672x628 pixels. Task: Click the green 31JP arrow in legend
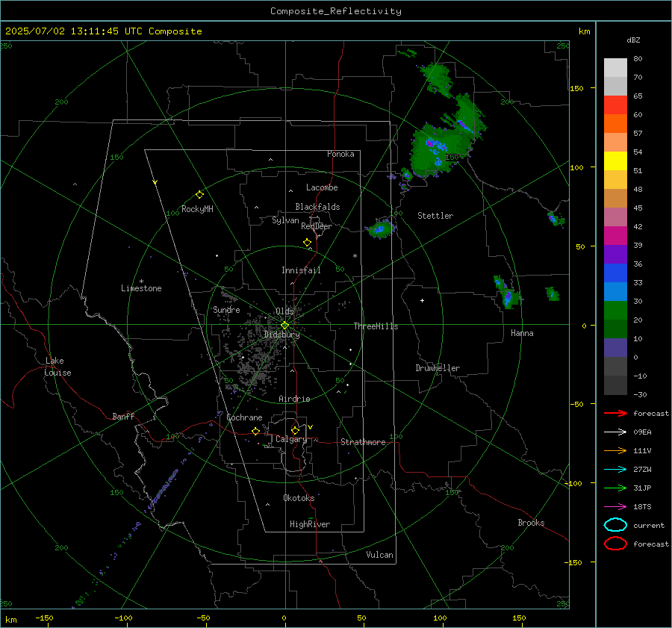(x=616, y=488)
